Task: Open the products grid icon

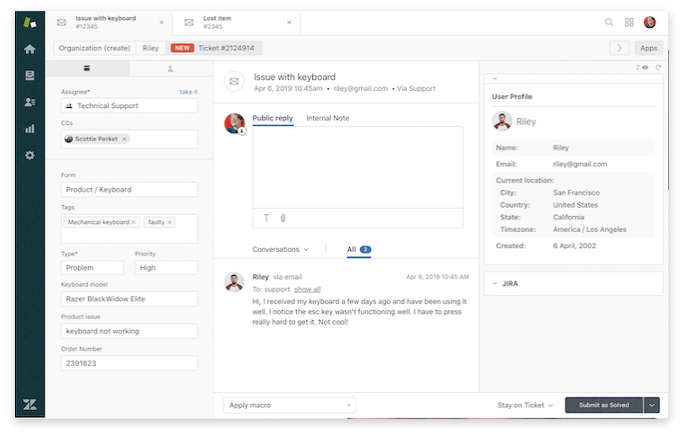Action: (x=629, y=22)
